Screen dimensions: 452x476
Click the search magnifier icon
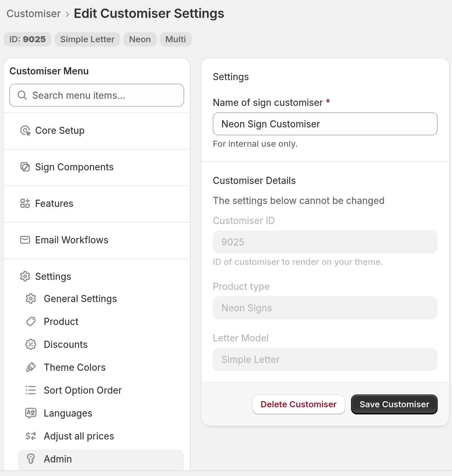[22, 95]
